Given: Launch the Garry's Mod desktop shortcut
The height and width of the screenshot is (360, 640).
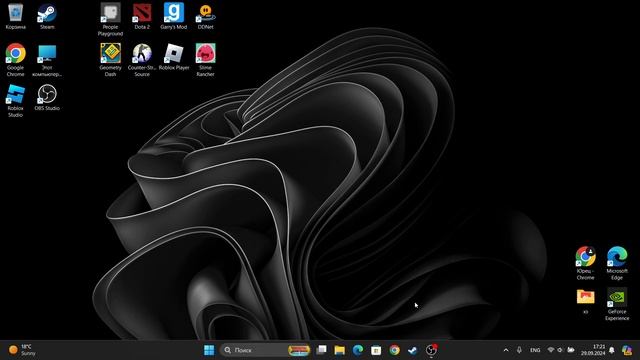Looking at the screenshot, I should click(x=173, y=16).
